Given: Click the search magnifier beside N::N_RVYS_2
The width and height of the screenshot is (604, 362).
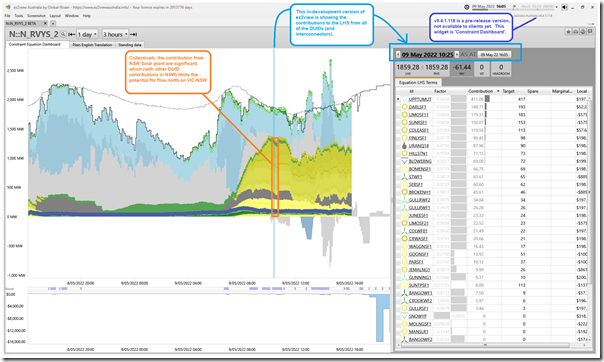Looking at the screenshot, I should (64, 34).
